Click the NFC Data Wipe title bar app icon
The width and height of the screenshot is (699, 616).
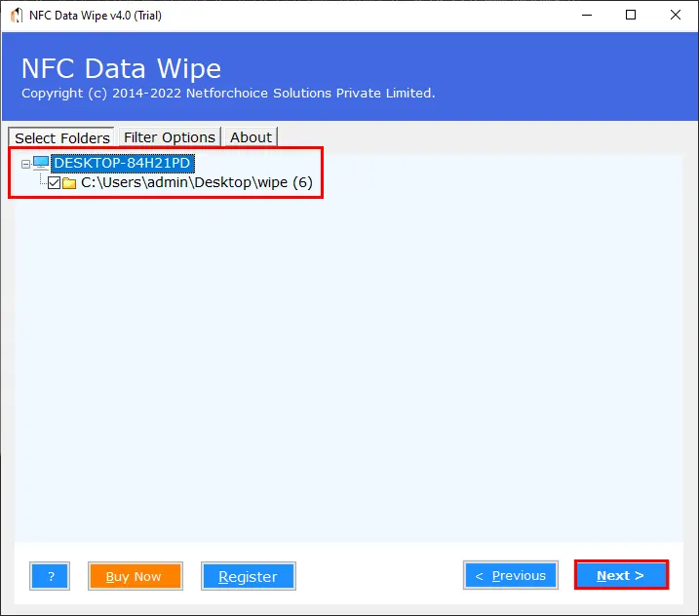point(17,16)
